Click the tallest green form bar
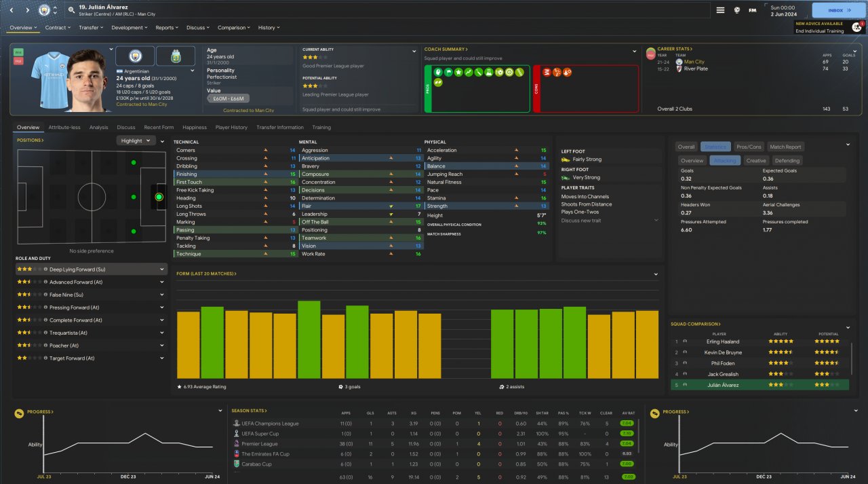The height and width of the screenshot is (484, 868). (309, 339)
